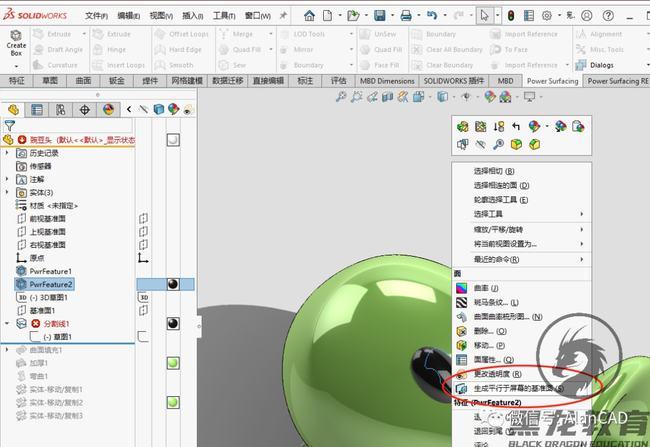Click the green appearance swatch for 加厚1
This screenshot has width=650, height=447.
(x=173, y=363)
